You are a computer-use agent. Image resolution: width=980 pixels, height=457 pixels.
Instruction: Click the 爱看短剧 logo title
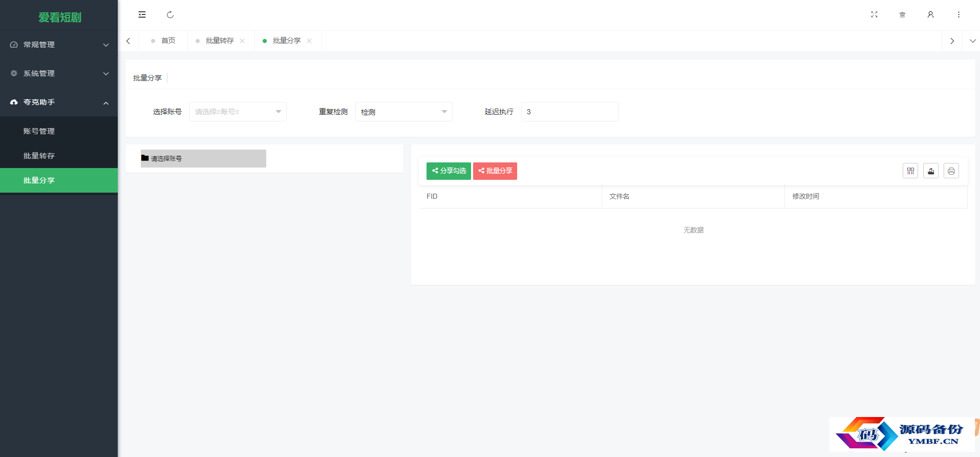coord(60,17)
